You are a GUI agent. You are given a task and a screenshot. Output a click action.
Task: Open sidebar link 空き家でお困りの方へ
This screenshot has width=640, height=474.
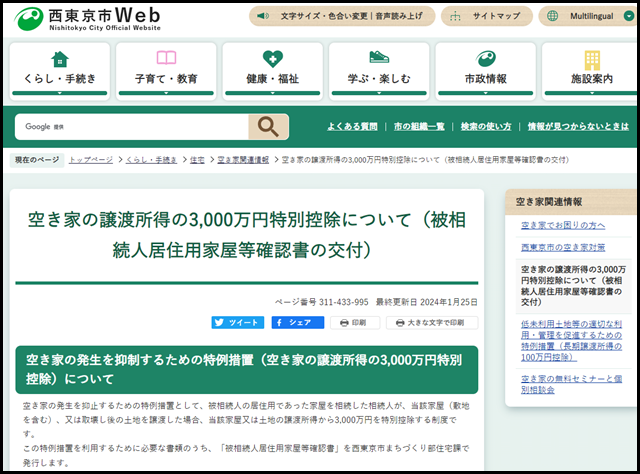(563, 225)
